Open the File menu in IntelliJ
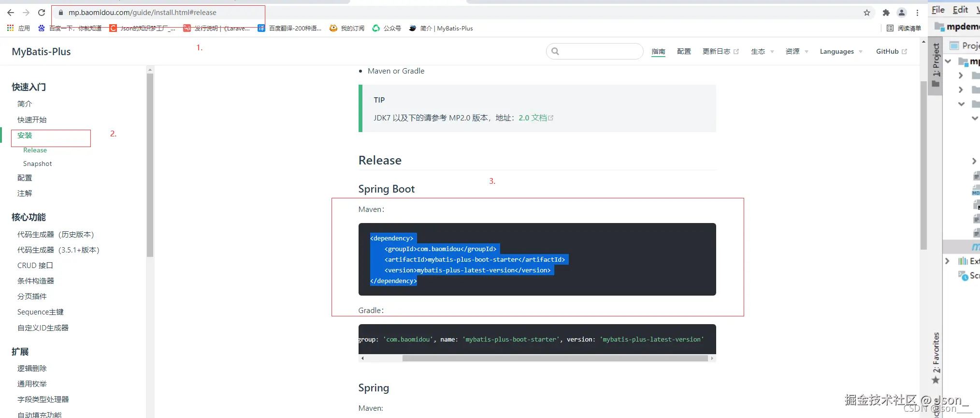The height and width of the screenshot is (418, 980). [x=938, y=10]
